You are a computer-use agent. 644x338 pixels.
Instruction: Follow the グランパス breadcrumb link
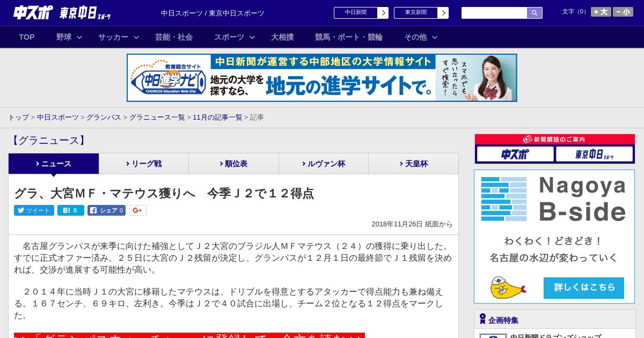[x=104, y=117]
